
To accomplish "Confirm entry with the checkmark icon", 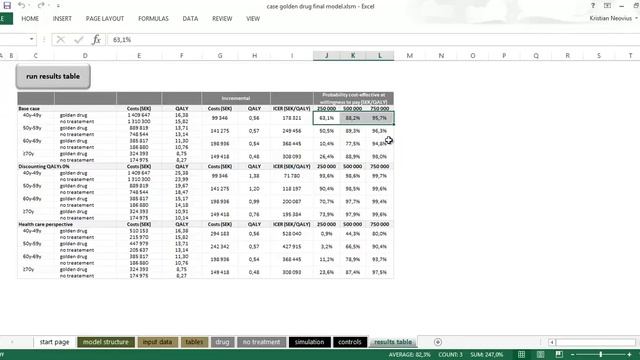I will click(79, 40).
